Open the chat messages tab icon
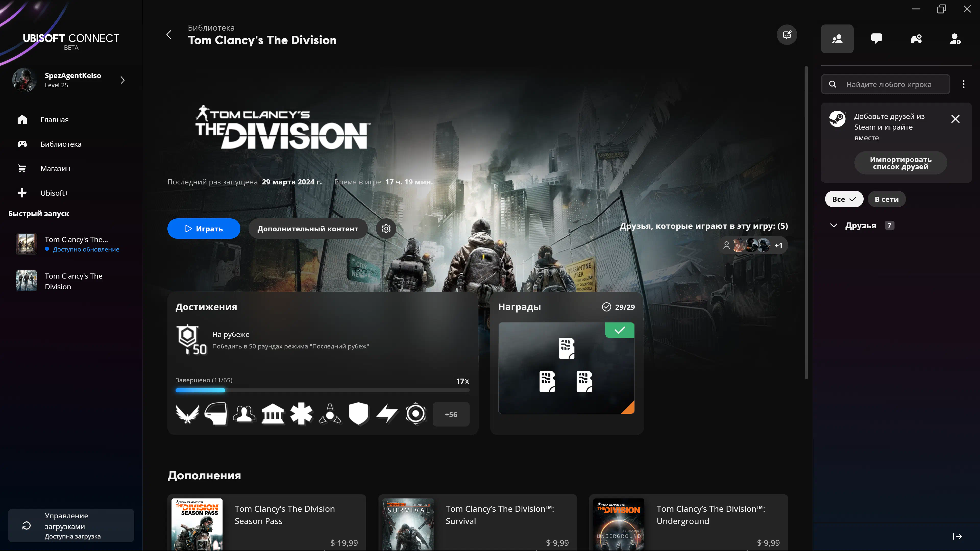This screenshot has height=551, width=980. click(x=877, y=39)
